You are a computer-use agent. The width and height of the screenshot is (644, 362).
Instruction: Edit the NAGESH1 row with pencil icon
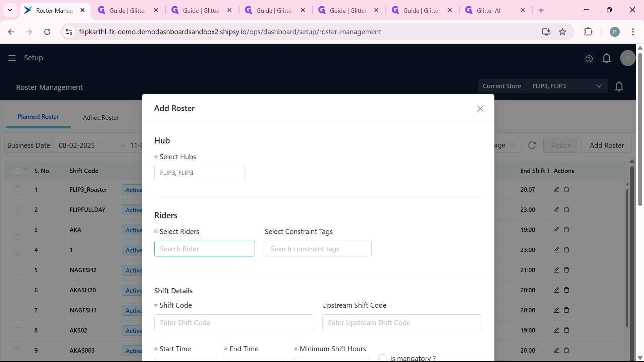coord(556,310)
